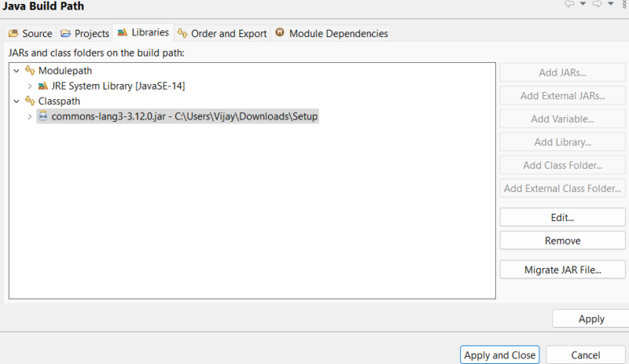Expand the JRE System Library entry
The image size is (629, 364).
pyautogui.click(x=30, y=86)
